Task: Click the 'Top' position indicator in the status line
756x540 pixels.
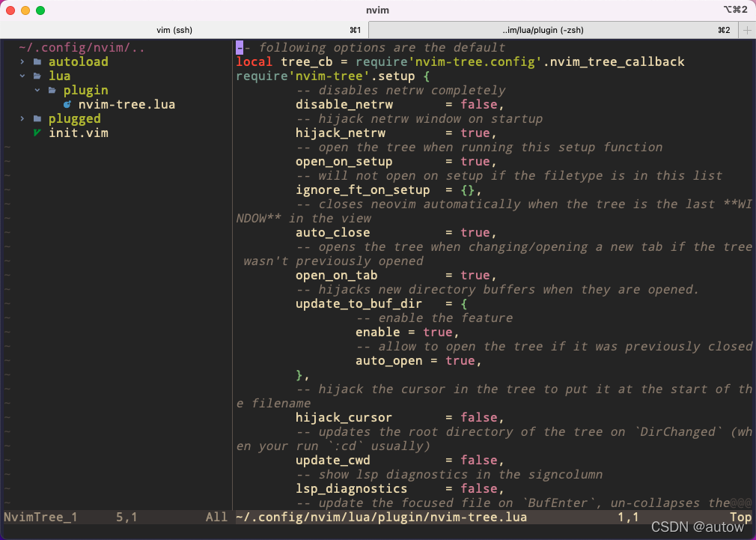Action: (740, 518)
